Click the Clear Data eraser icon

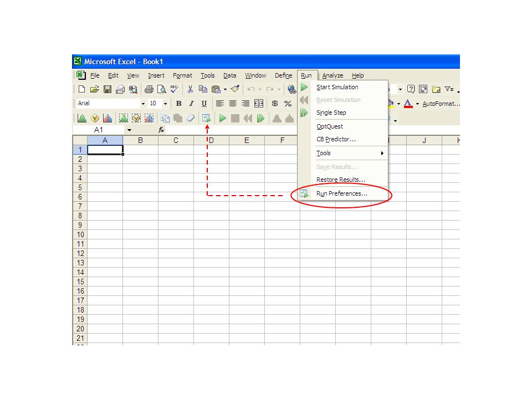point(191,118)
